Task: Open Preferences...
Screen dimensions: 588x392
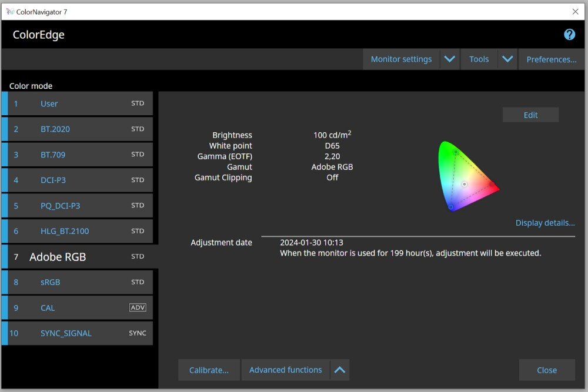Action: coord(552,59)
